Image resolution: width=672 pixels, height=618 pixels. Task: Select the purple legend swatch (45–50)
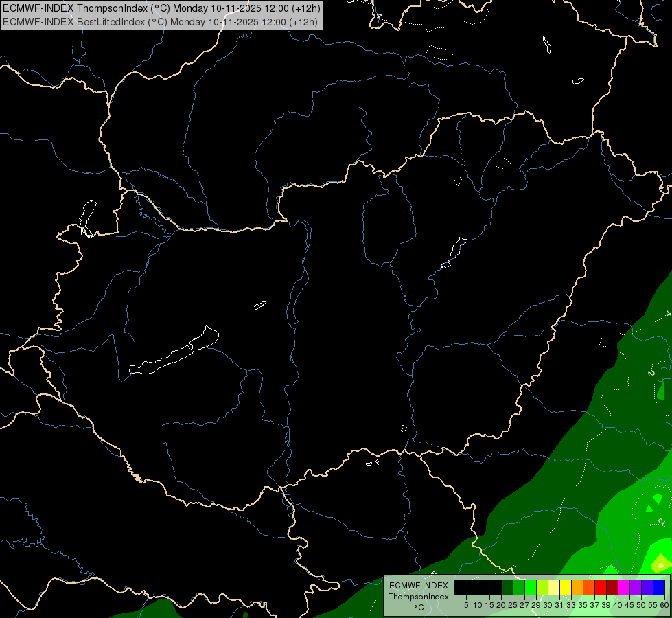(636, 587)
